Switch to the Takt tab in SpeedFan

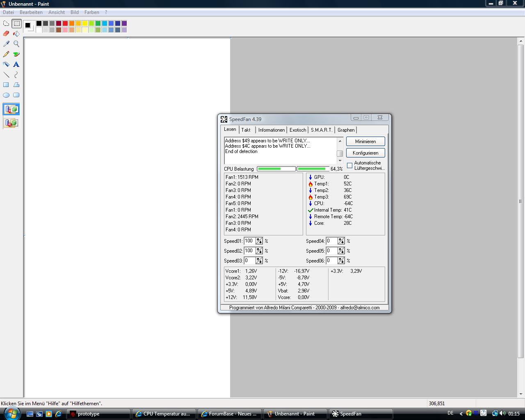(x=246, y=130)
